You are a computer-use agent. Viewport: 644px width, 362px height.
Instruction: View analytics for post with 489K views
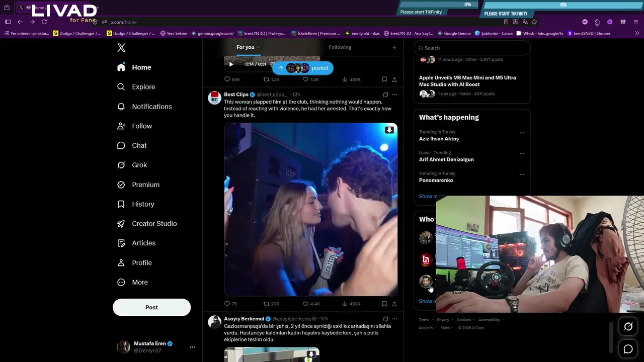click(x=351, y=79)
